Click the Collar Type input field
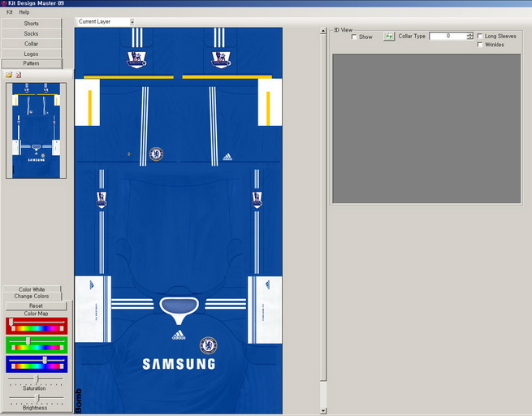The height and width of the screenshot is (416, 532). coord(448,36)
